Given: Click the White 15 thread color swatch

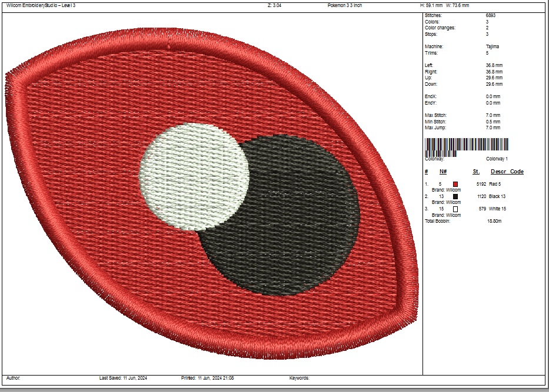Looking at the screenshot, I should (455, 209).
